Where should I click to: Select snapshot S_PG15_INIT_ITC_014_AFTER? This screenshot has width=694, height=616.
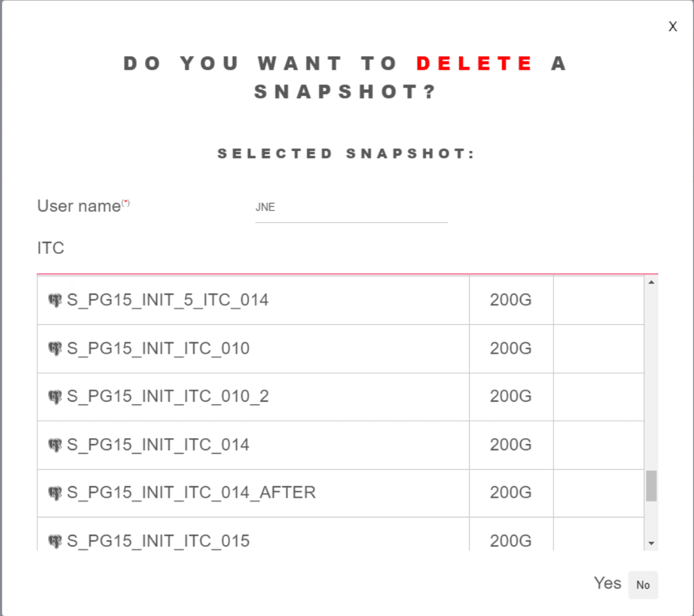coord(191,493)
